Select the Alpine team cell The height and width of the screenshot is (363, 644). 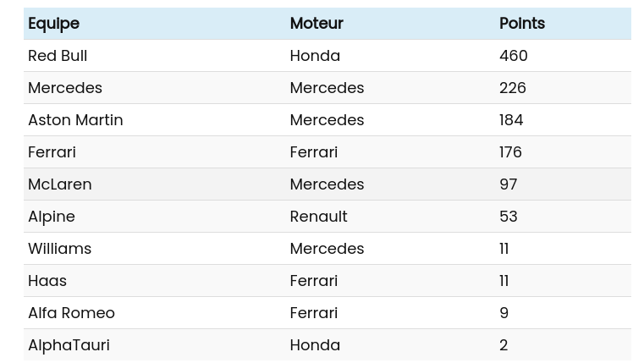tap(52, 217)
